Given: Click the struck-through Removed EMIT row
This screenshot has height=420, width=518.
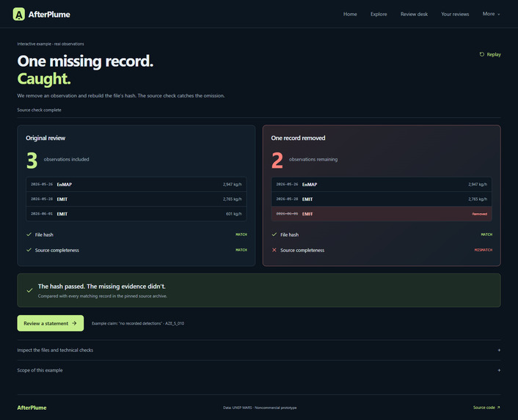Looking at the screenshot, I should pos(382,214).
